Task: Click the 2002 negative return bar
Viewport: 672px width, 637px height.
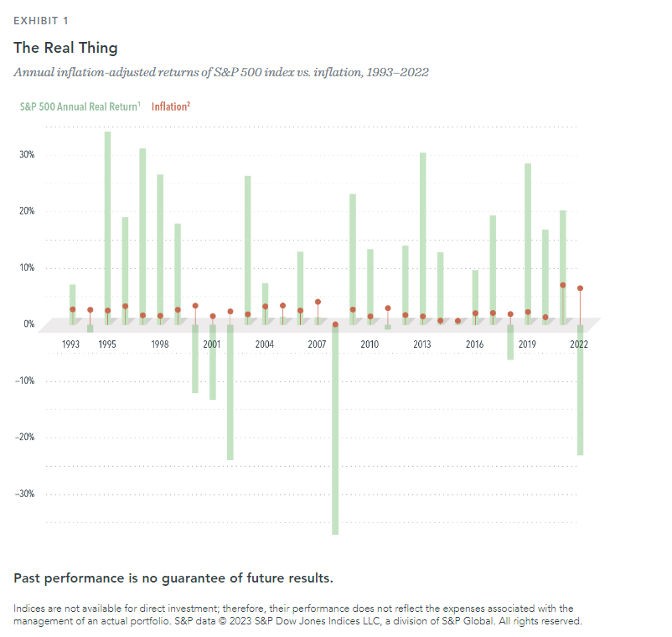Action: point(230,392)
